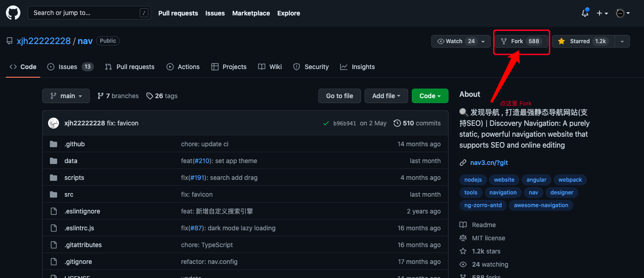644x278 pixels.
Task: Open the repository Pull requests tab
Action: coord(130,67)
